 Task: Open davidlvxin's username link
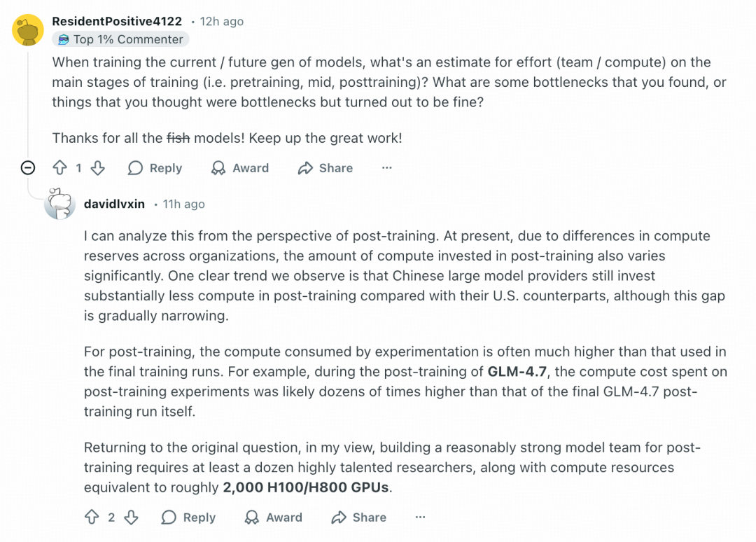click(114, 204)
